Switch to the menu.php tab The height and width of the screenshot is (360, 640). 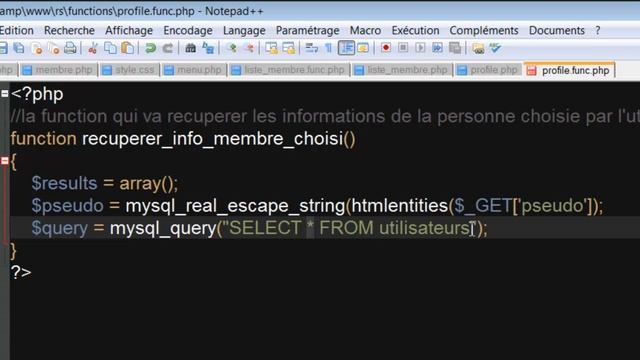193,70
